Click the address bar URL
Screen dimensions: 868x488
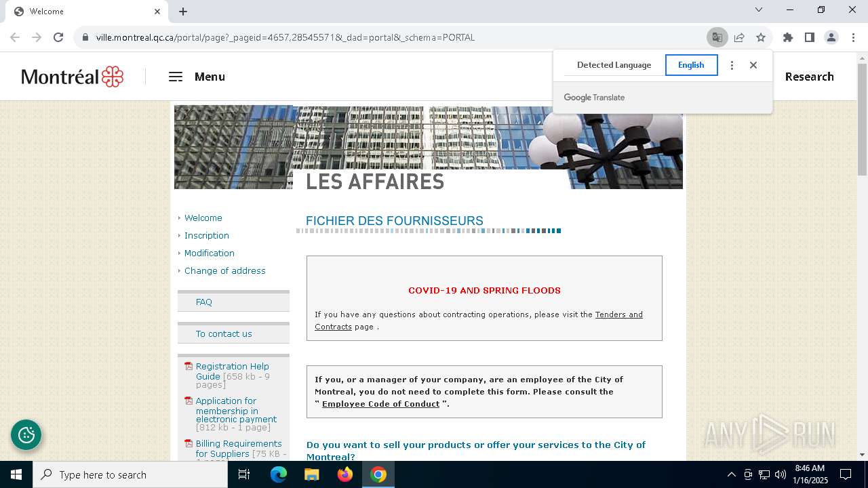(285, 37)
